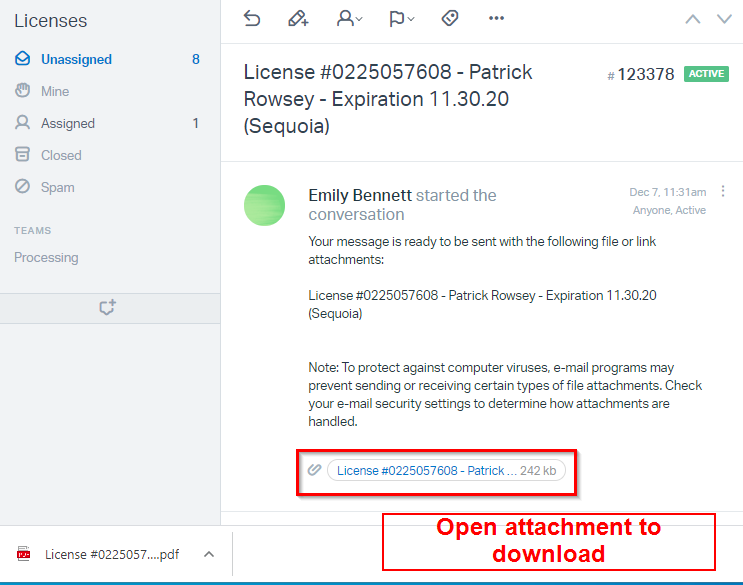The height and width of the screenshot is (585, 743).
Task: Select the Processing team
Action: coord(46,257)
